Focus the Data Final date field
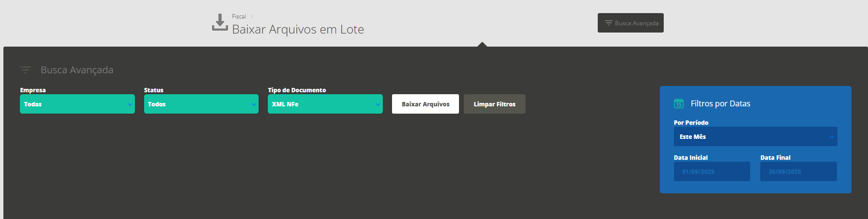 point(798,171)
